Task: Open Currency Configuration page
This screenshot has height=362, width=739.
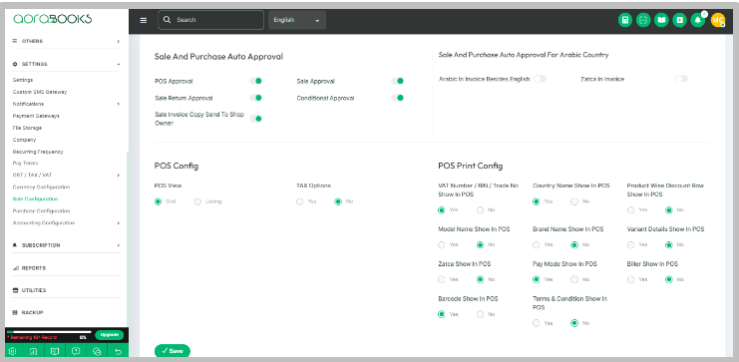Action: coord(41,187)
